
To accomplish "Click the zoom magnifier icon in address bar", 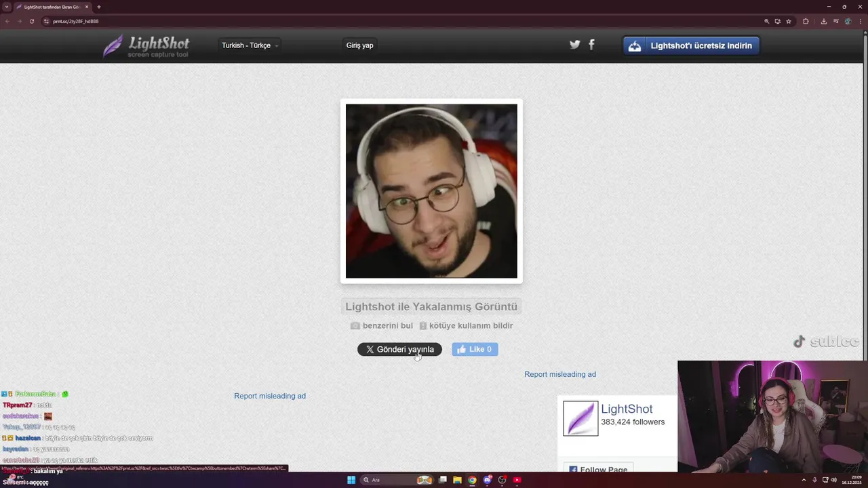I will point(767,21).
